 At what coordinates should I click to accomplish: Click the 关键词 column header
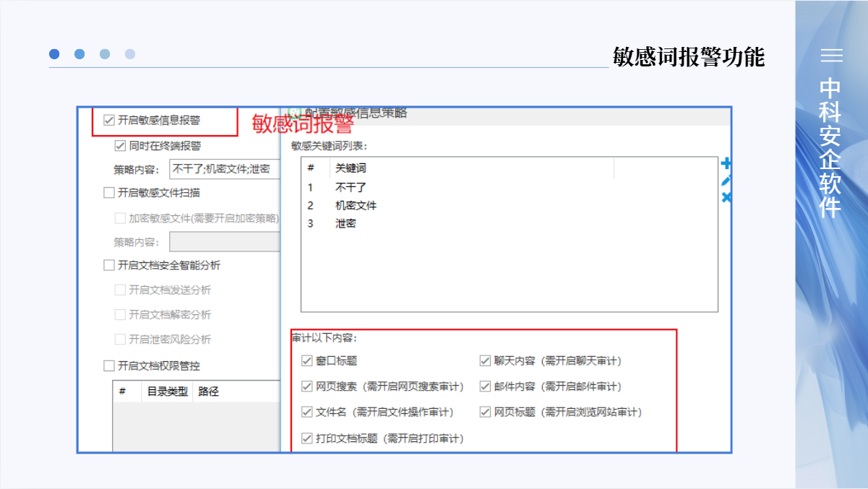pos(351,168)
